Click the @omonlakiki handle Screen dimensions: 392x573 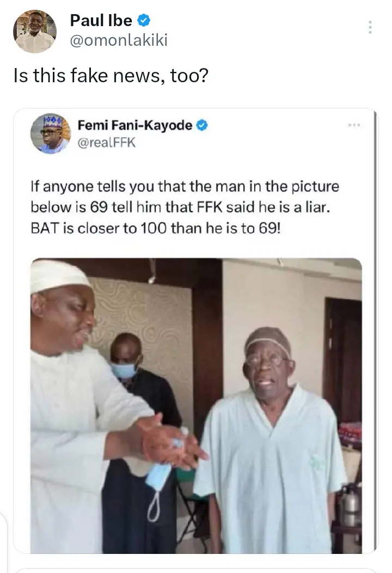[x=119, y=40]
